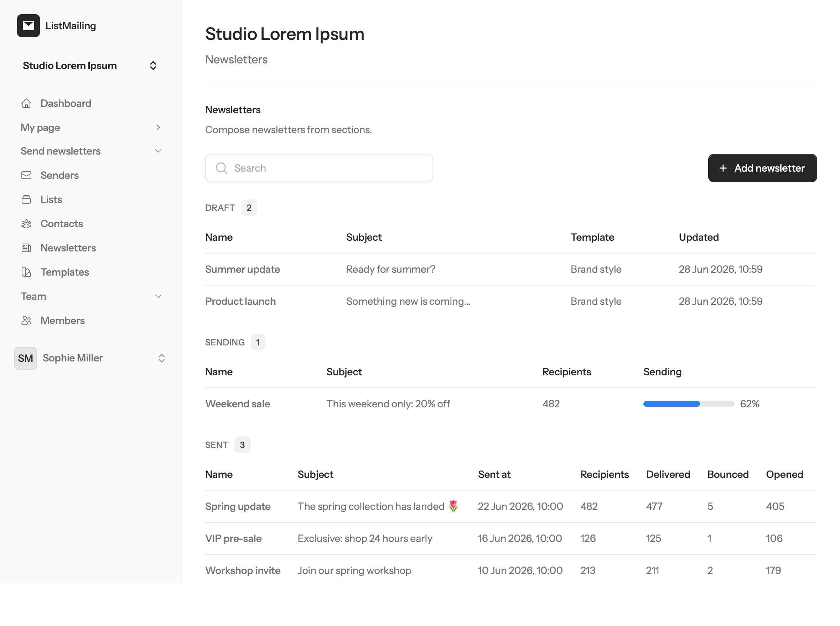Open Newsletters in the sidebar
This screenshot has height=626, width=840.
click(x=91, y=248)
